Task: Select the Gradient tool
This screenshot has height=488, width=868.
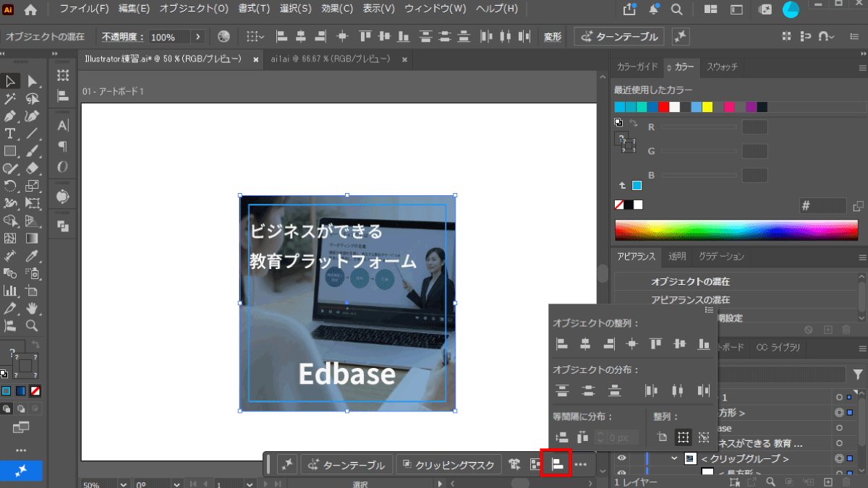Action: coord(32,239)
